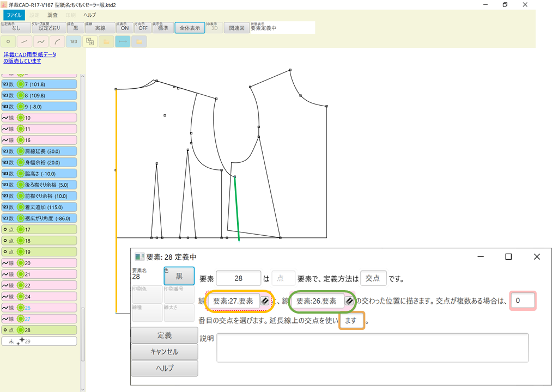The image size is (552, 392).
Task: Select the 123 number tool
Action: pyautogui.click(x=73, y=41)
